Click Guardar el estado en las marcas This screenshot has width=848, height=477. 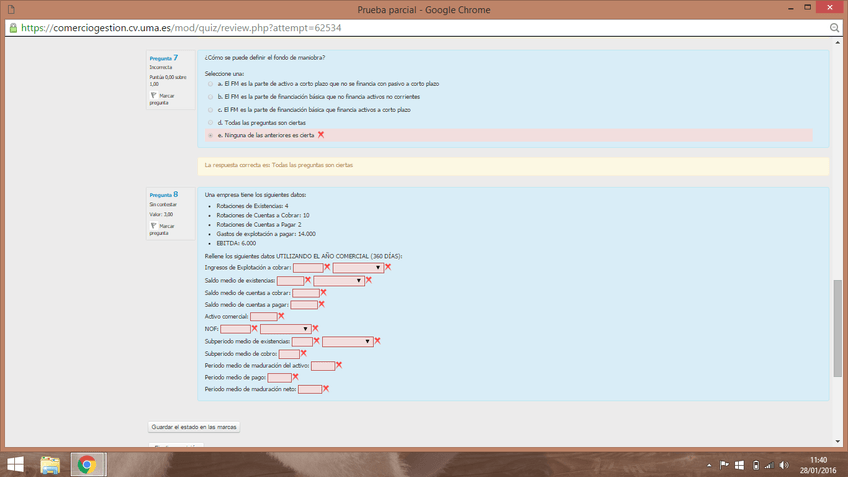[x=194, y=427]
